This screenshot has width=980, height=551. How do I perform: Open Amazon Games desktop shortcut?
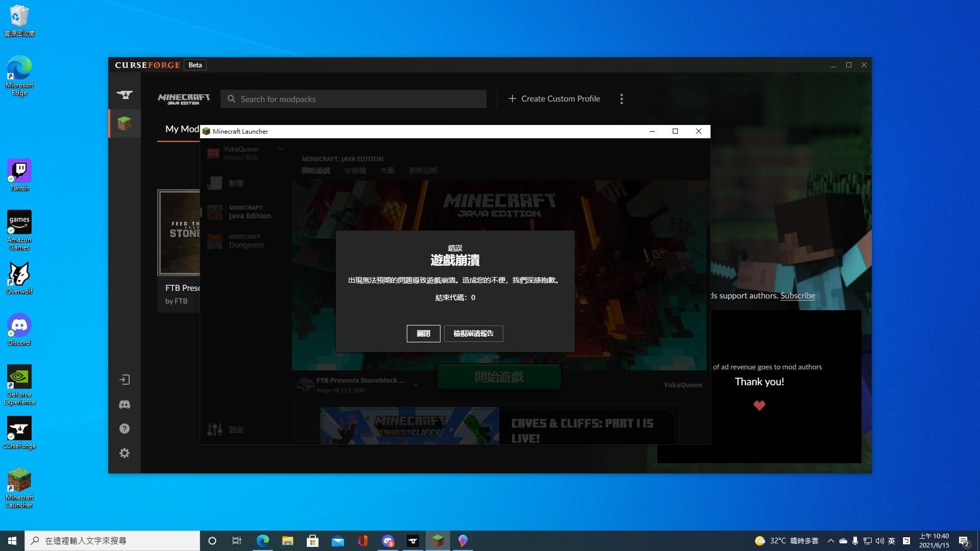(19, 230)
